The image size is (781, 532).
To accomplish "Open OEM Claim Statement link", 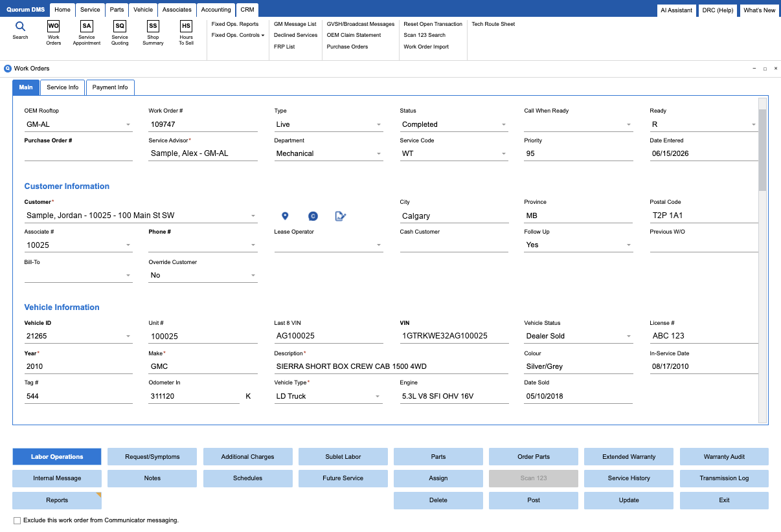I will [x=354, y=35].
